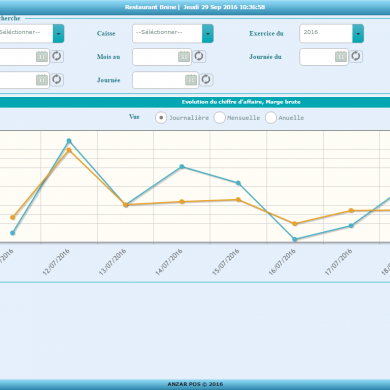This screenshot has height=390, width=390.
Task: Click the 'Exercice du' label
Action: point(266,33)
